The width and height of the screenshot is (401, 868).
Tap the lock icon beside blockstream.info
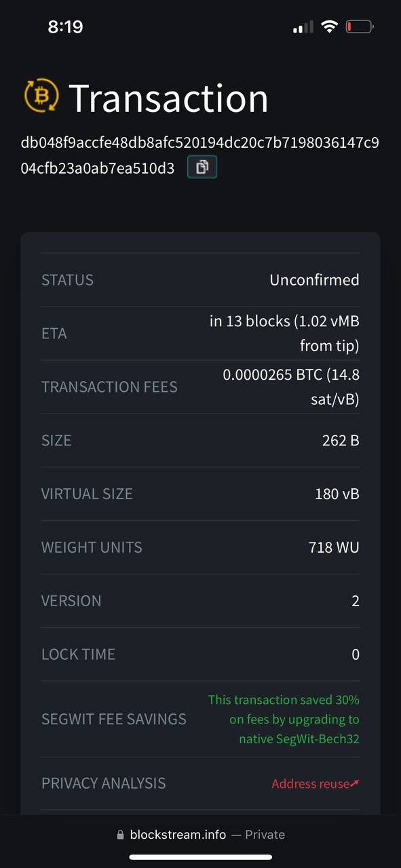click(x=120, y=835)
